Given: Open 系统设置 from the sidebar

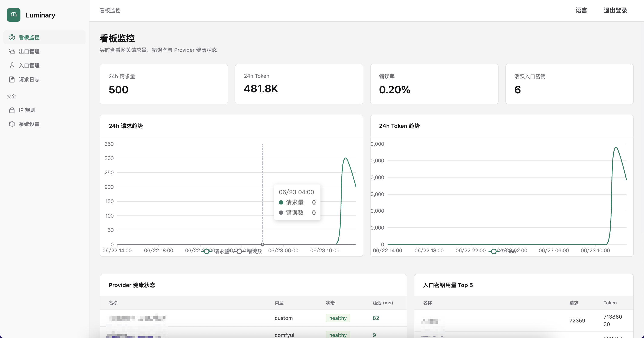Looking at the screenshot, I should coord(45,124).
